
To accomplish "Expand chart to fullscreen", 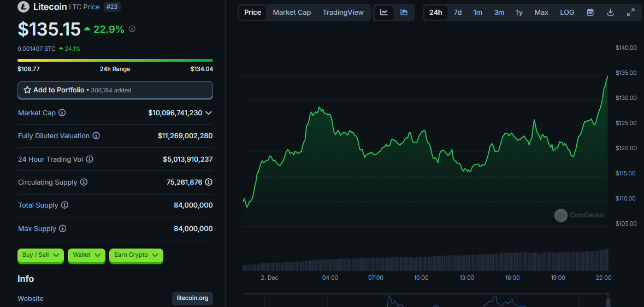I will pyautogui.click(x=631, y=13).
